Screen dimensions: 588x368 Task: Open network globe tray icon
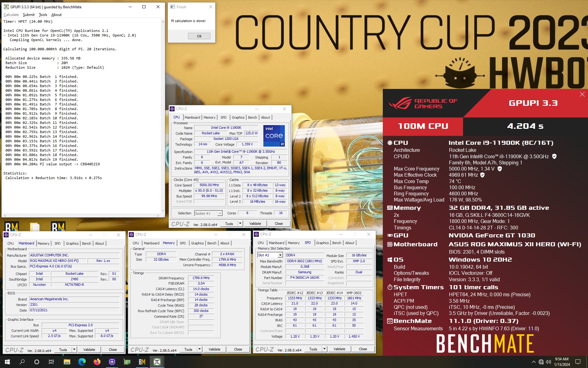541,362
